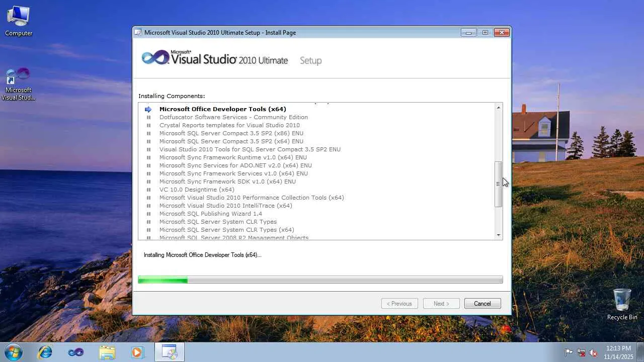Select "Microsoft SQL Server System CLR Types" row
This screenshot has width=644, height=362.
tap(218, 222)
